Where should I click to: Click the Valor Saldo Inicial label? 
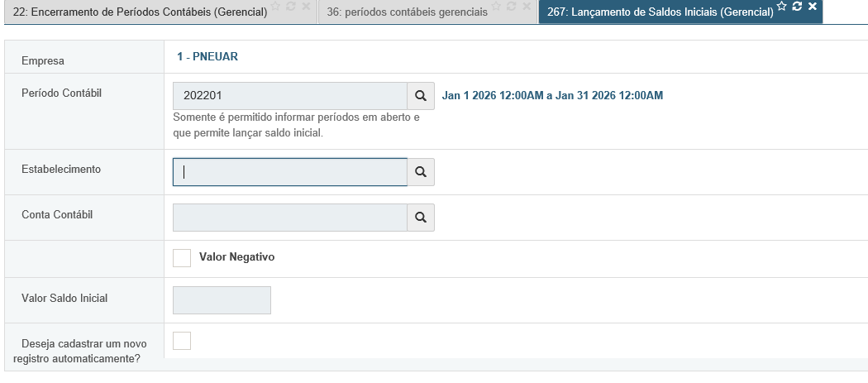64,298
